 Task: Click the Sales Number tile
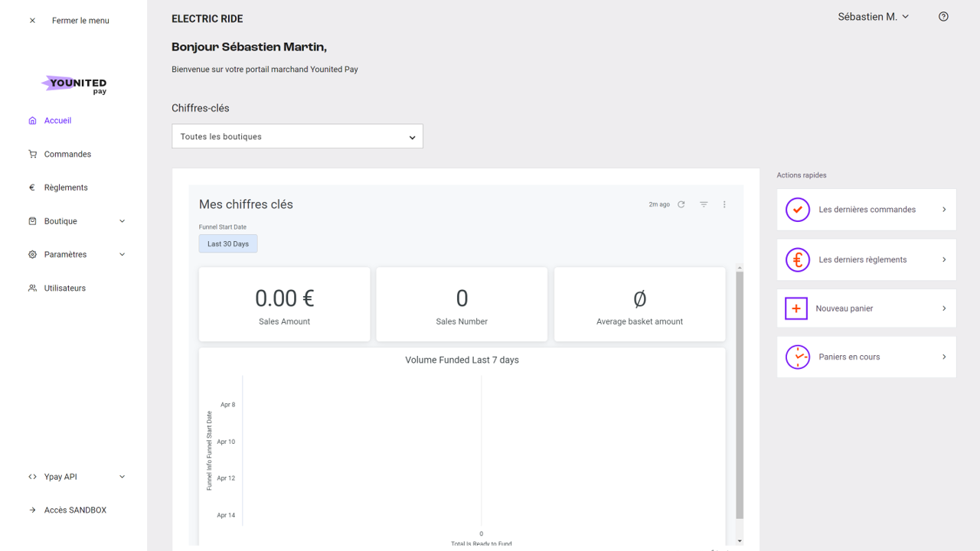pos(462,305)
